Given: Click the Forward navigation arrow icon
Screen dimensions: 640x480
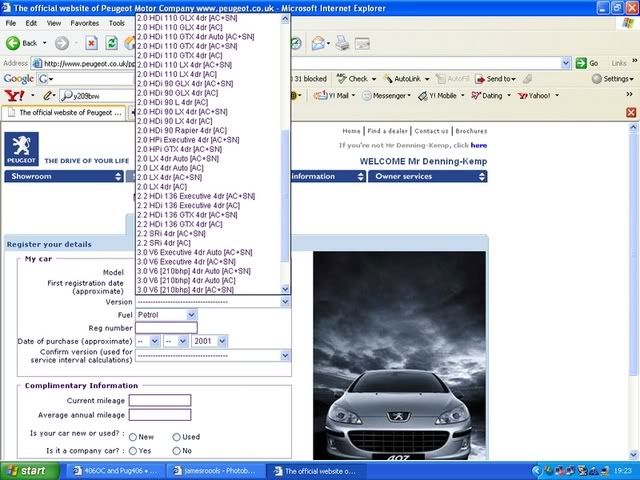Looking at the screenshot, I should point(62,43).
